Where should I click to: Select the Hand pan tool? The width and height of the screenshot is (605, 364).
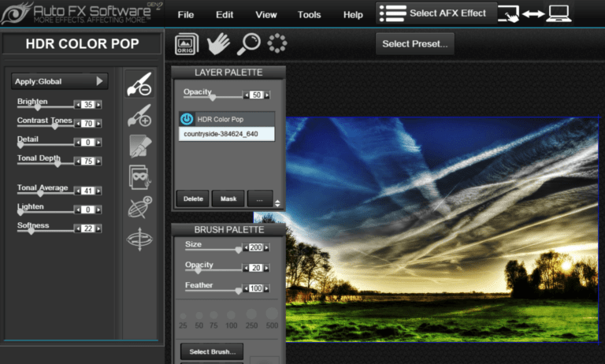[217, 44]
